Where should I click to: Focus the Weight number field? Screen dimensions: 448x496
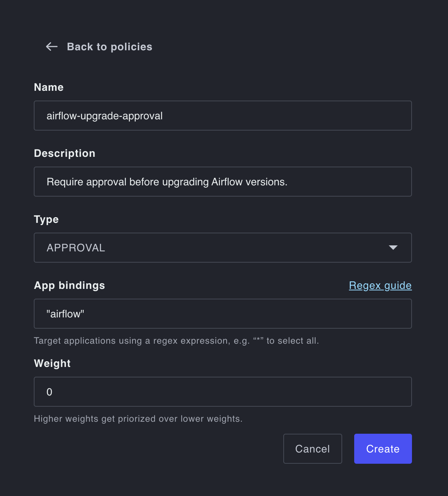222,392
